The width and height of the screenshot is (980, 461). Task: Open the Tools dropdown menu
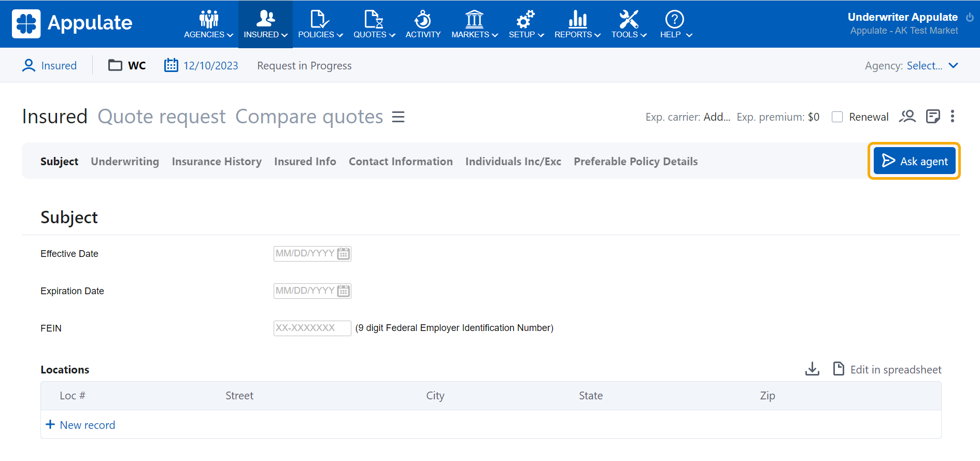tap(629, 24)
